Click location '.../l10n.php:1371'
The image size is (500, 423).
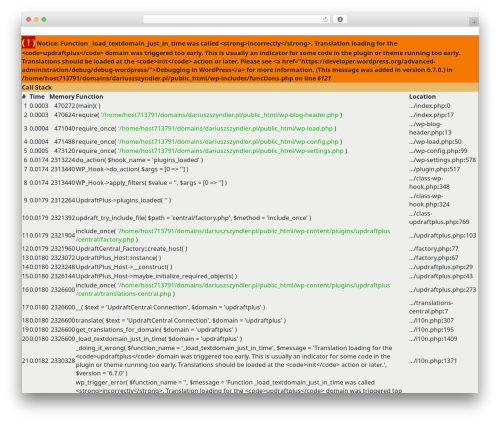(x=433, y=361)
